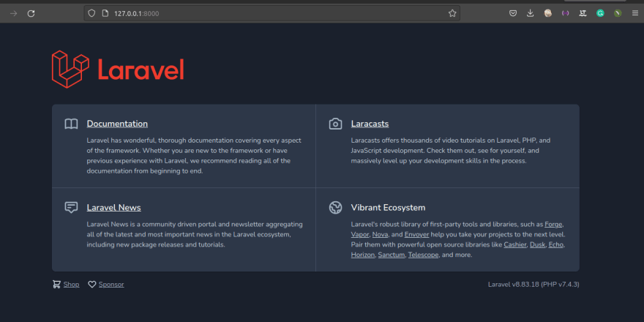This screenshot has height=322, width=644.
Task: Follow the Forge link
Action: coord(554,224)
